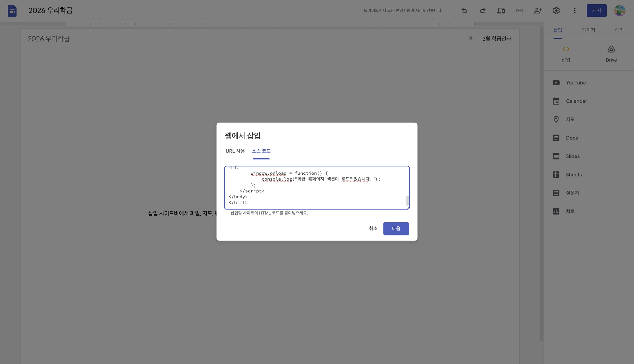
Task: Click the code textarea scrollbar thumb
Action: coord(407,201)
